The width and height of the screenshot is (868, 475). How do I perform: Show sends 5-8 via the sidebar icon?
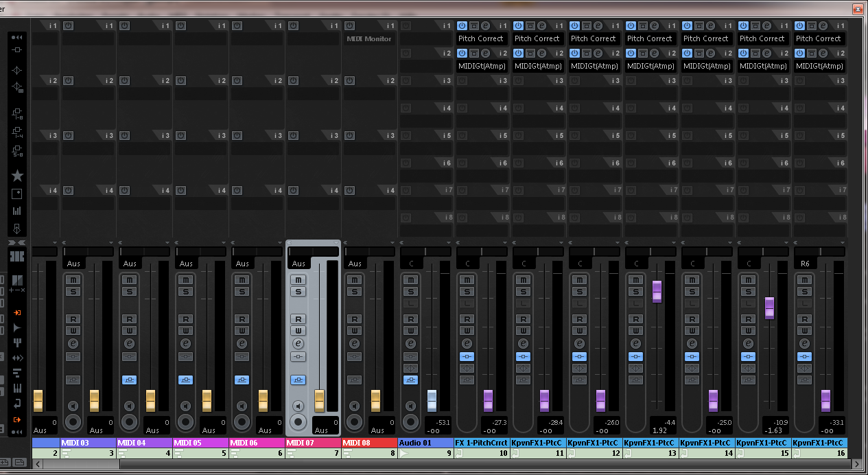coord(17,151)
